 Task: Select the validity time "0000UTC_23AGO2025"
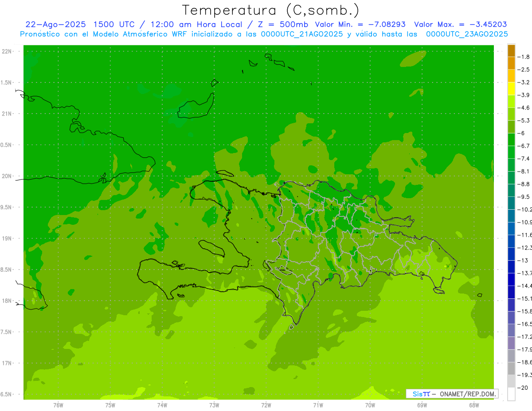(x=467, y=34)
